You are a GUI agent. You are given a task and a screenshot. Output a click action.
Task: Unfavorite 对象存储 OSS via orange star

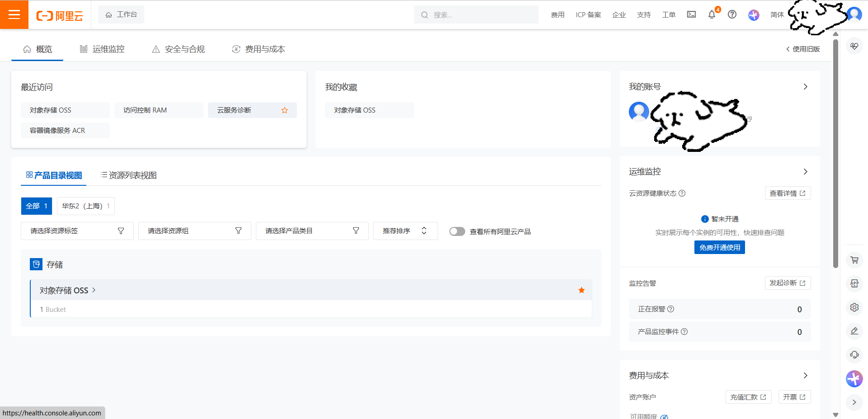point(581,290)
